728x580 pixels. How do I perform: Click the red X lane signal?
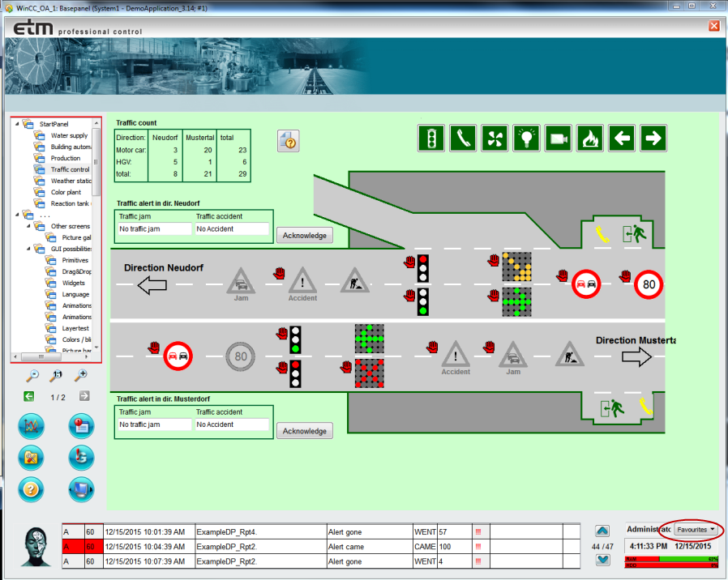click(370, 373)
